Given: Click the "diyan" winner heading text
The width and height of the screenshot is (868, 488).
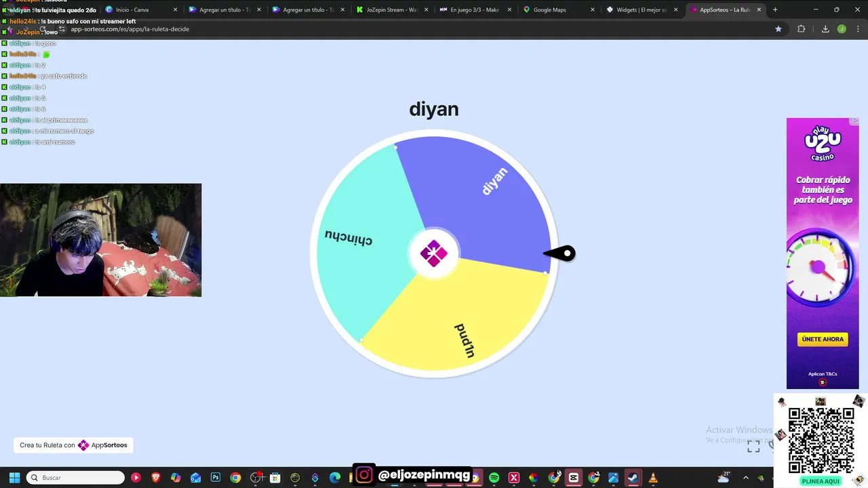Looking at the screenshot, I should pyautogui.click(x=434, y=109).
